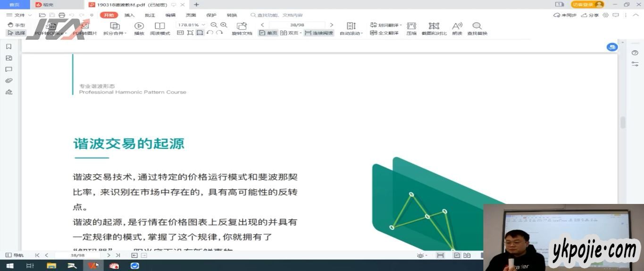The image size is (644, 271).
Task: Click the 旋转文档 rotate document icon
Action: coord(242,28)
